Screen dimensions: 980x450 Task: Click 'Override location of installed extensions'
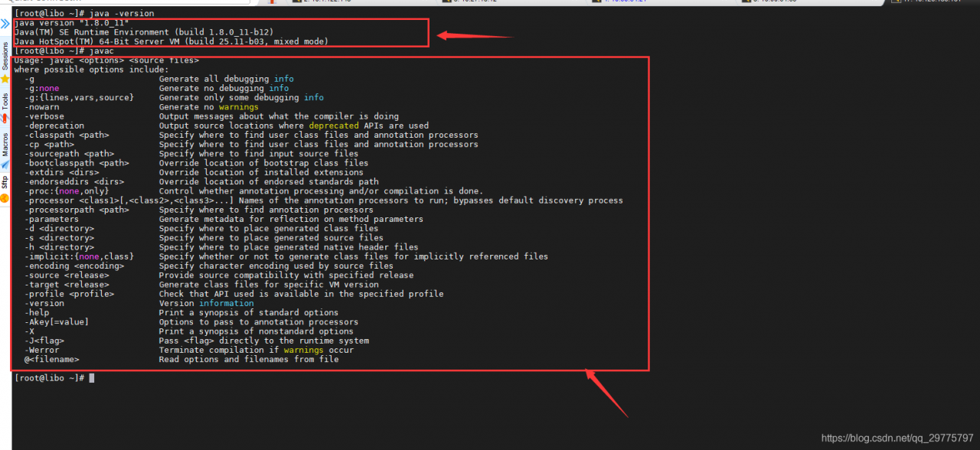(x=261, y=172)
